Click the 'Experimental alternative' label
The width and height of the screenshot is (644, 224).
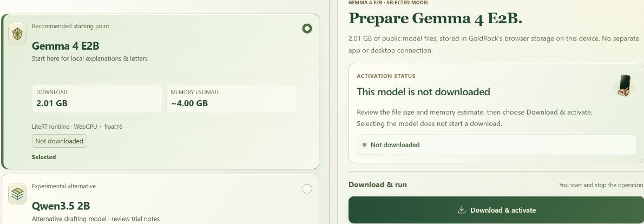pyautogui.click(x=64, y=186)
